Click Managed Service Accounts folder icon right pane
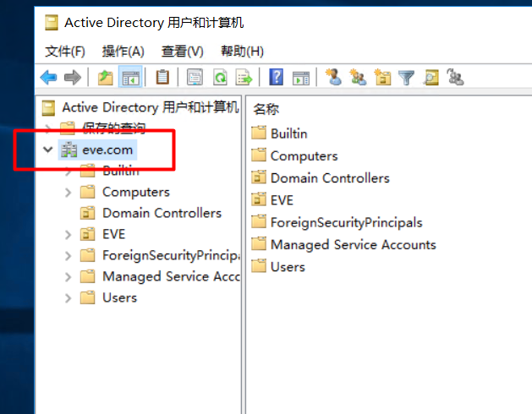The height and width of the screenshot is (414, 532). [259, 244]
